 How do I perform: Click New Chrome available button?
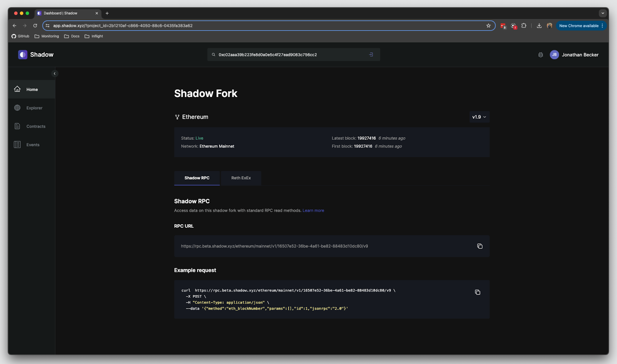pyautogui.click(x=581, y=26)
